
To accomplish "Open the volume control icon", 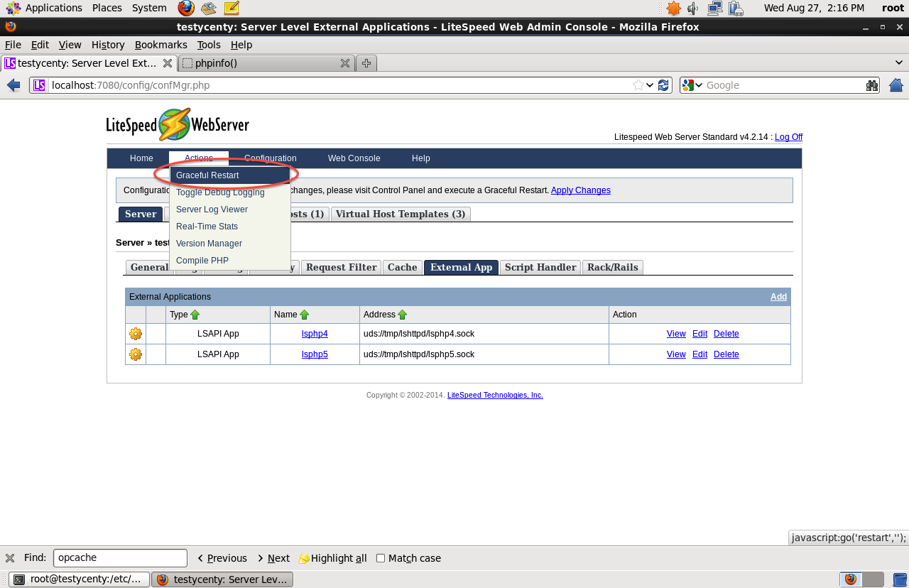I will coord(693,8).
